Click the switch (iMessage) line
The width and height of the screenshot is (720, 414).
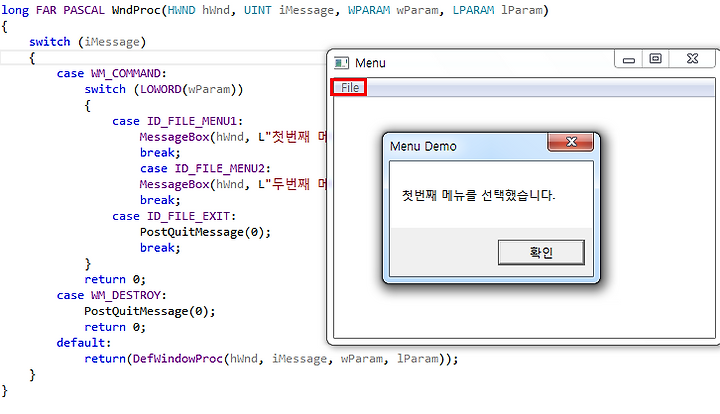coord(88,42)
